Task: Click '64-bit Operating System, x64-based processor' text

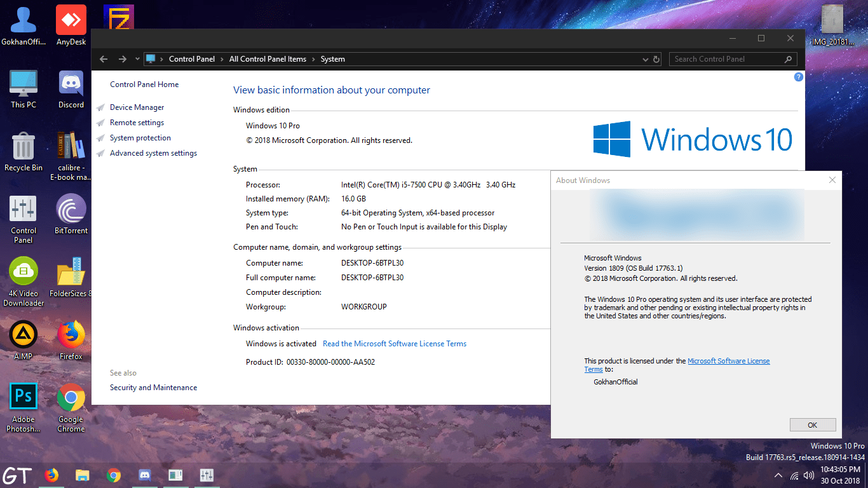Action: coord(417,213)
